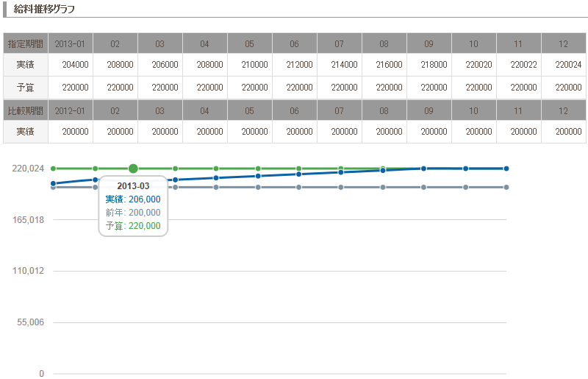The width and height of the screenshot is (588, 379).
Task: Click the 220020 value cell
Action: (x=478, y=65)
